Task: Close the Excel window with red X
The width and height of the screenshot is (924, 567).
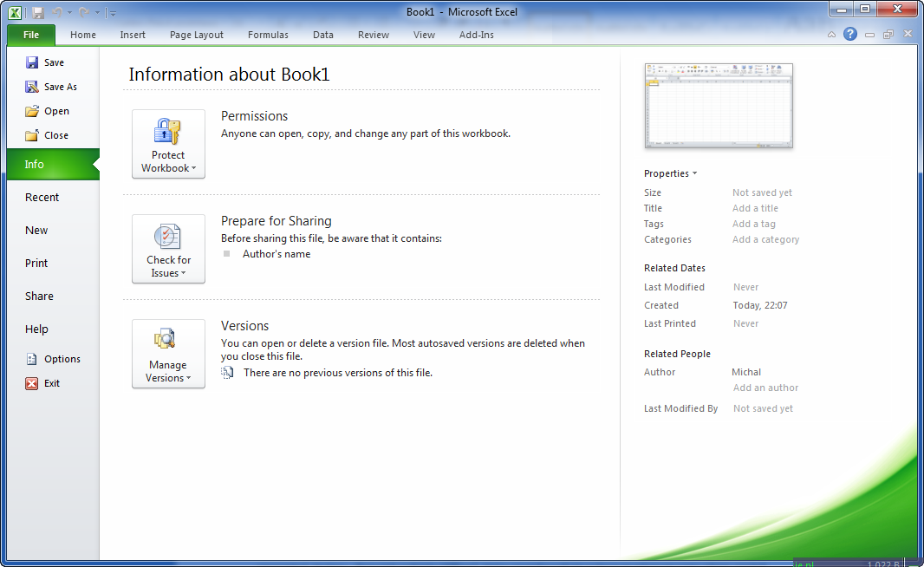Action: pos(897,10)
